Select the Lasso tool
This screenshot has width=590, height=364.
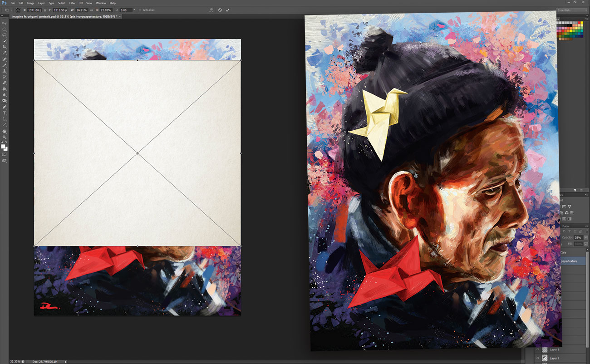click(5, 35)
